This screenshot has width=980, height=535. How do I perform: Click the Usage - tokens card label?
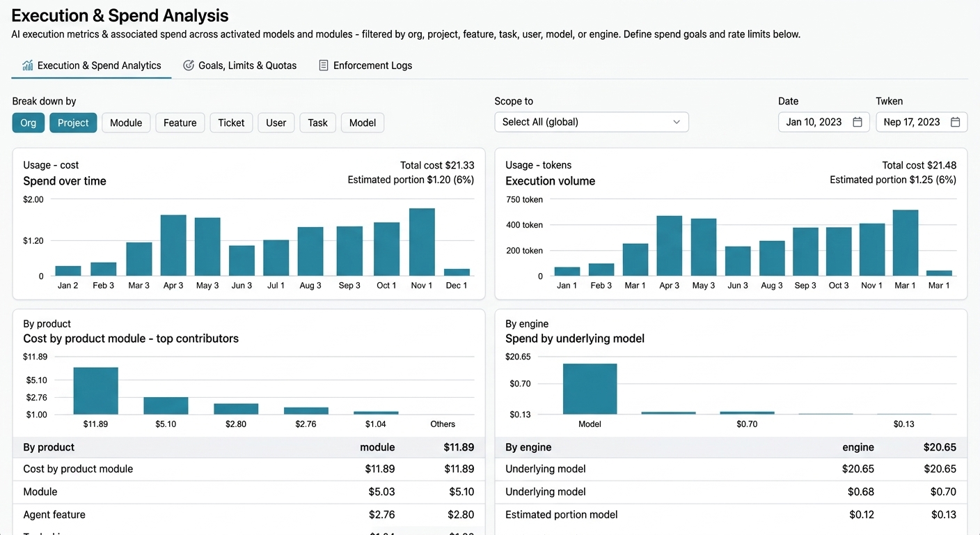[x=539, y=165]
